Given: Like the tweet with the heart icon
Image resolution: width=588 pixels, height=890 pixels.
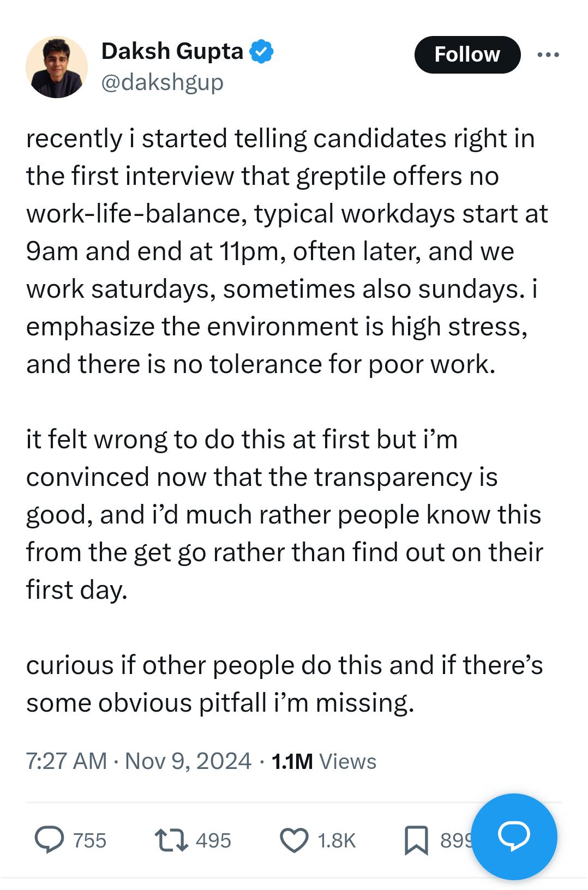Looking at the screenshot, I should coord(294,840).
